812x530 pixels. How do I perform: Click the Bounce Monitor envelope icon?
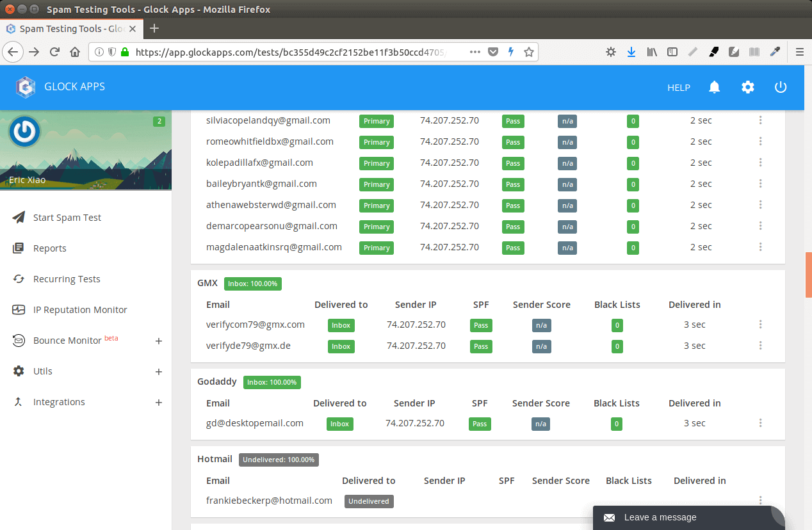19,340
